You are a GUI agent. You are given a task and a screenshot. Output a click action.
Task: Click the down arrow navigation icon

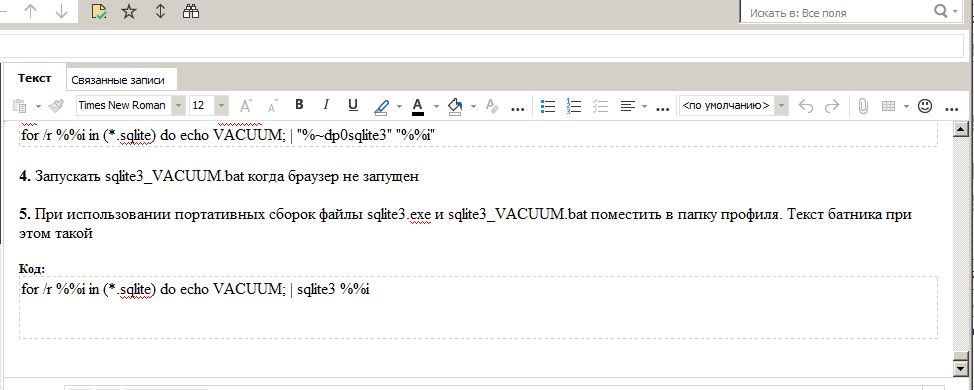61,12
